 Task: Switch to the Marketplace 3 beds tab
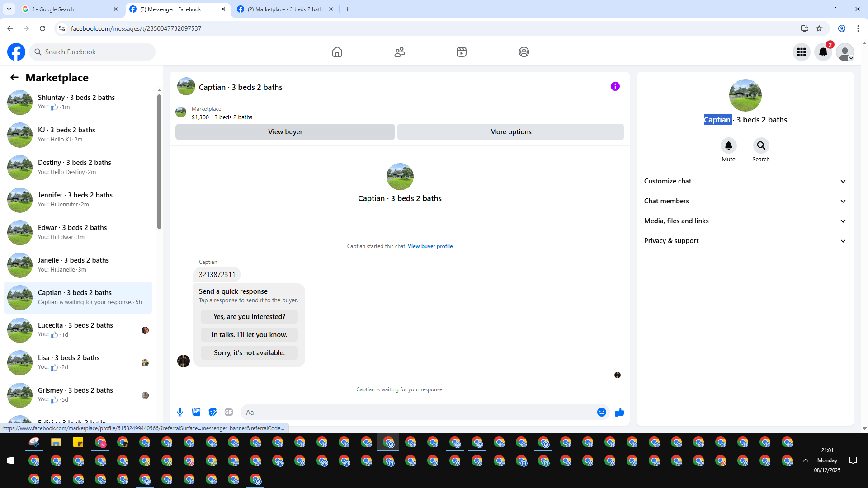tap(285, 9)
